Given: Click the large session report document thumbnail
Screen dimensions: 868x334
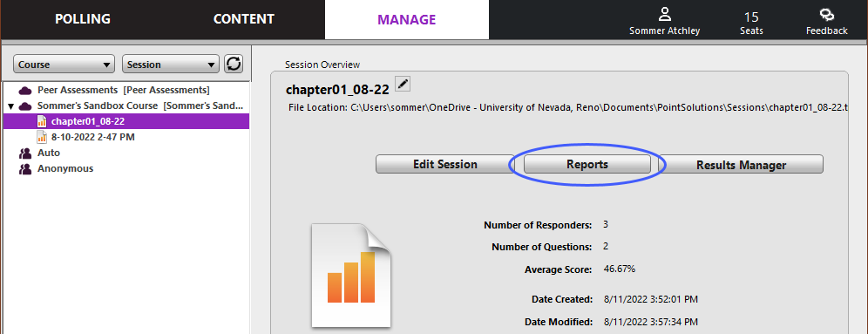Looking at the screenshot, I should [351, 276].
